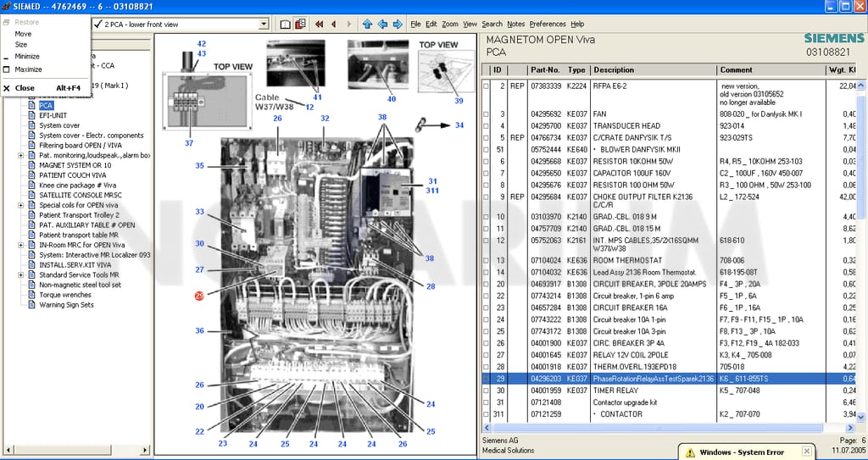Tick the checkbox for CIRCUIT BREAKER 16A row
The width and height of the screenshot is (868, 460).
(486, 308)
